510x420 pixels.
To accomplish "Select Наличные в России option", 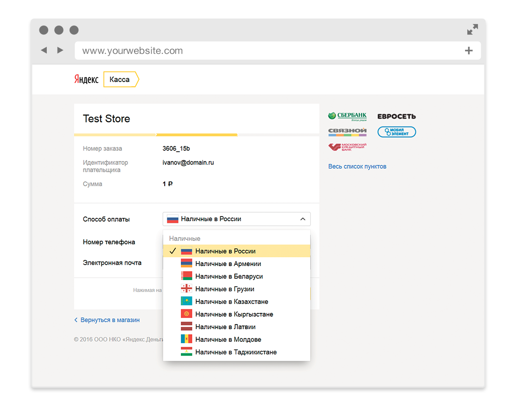I will [x=236, y=251].
